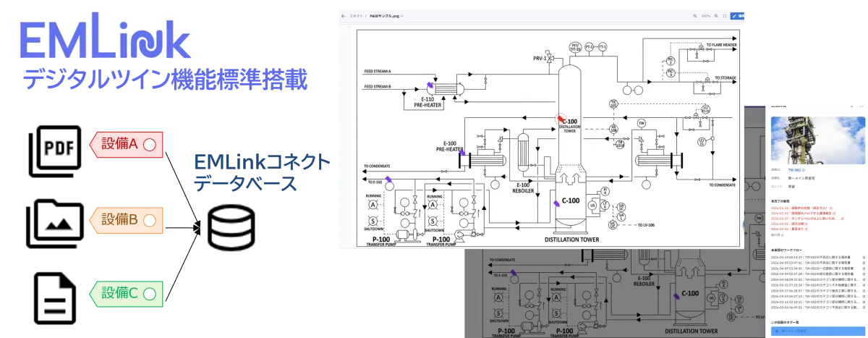
Task: Click the コネクト breadcrumb link
Action: [x=356, y=15]
